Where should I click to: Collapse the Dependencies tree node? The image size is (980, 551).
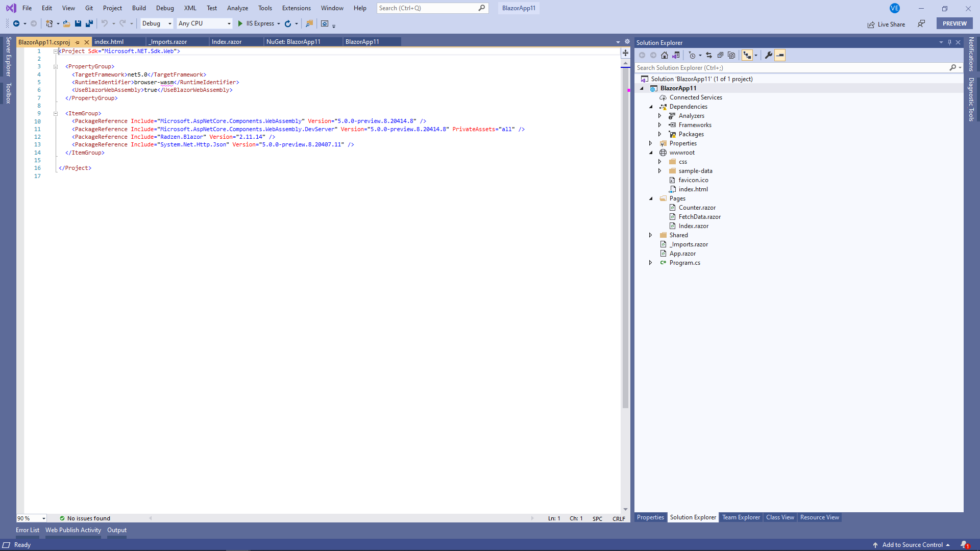pos(651,107)
